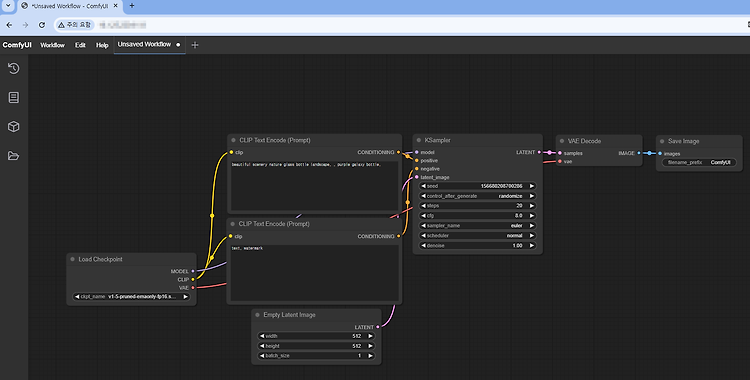Collapse the Save Image node via its dot

tap(662, 141)
